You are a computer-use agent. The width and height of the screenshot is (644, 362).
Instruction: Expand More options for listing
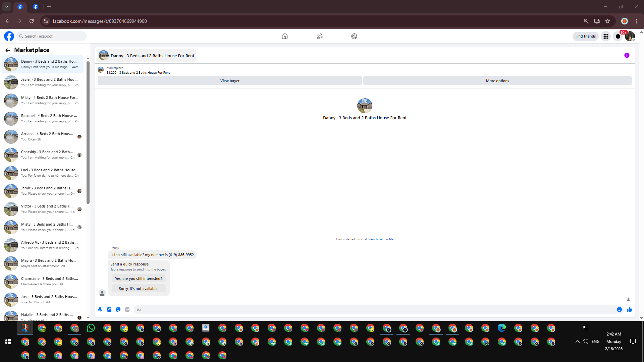(497, 81)
